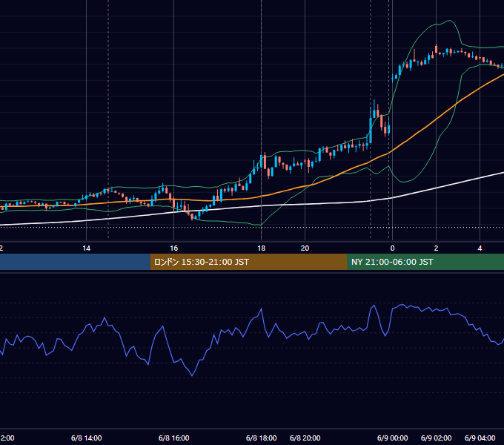Click hour label 16 on price chart axis
This screenshot has width=504, height=445.
[x=174, y=248]
